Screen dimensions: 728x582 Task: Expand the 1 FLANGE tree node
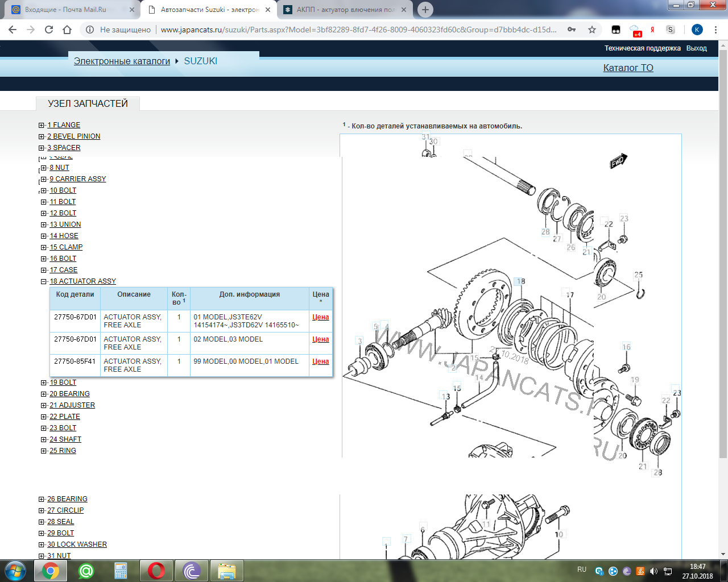click(x=42, y=125)
